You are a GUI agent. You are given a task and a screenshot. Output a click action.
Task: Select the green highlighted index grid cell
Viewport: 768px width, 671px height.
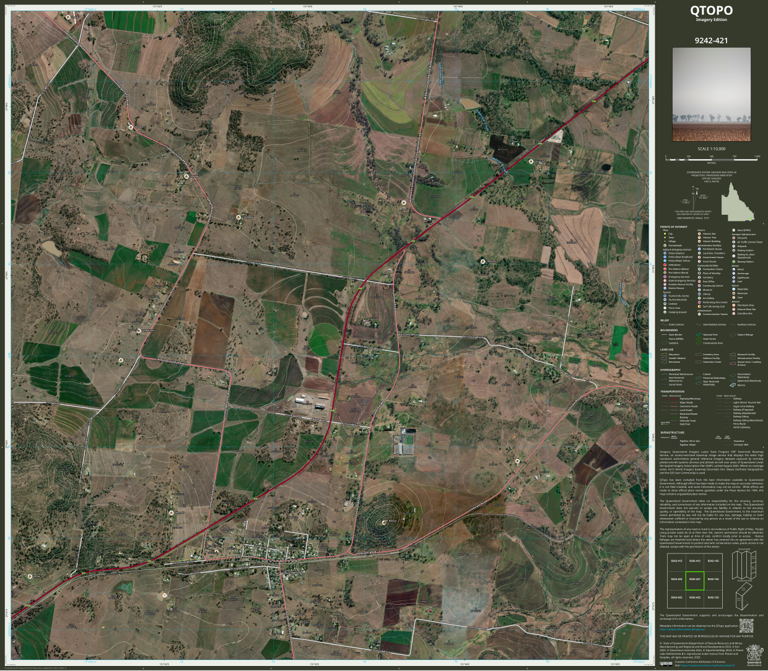[695, 581]
